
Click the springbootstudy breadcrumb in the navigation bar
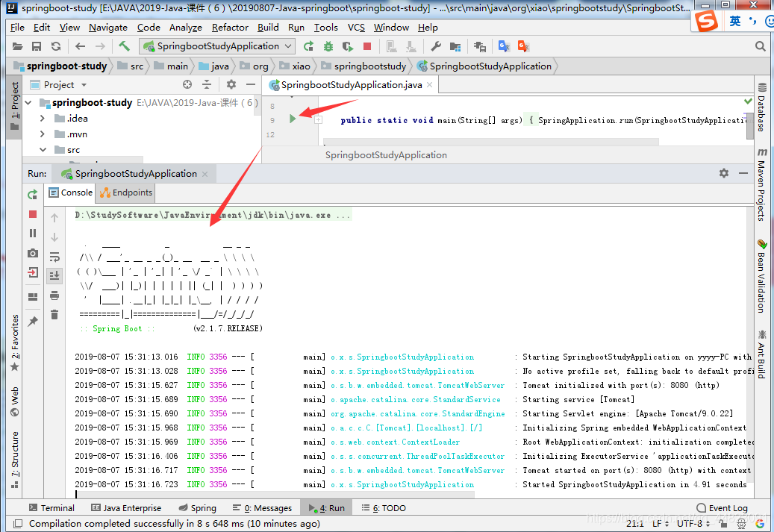[363, 66]
